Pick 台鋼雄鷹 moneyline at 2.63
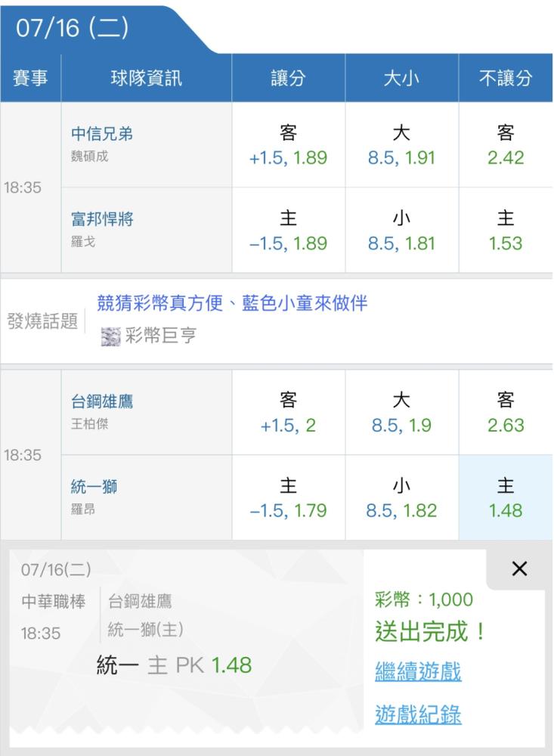The width and height of the screenshot is (554, 756). coord(506,413)
